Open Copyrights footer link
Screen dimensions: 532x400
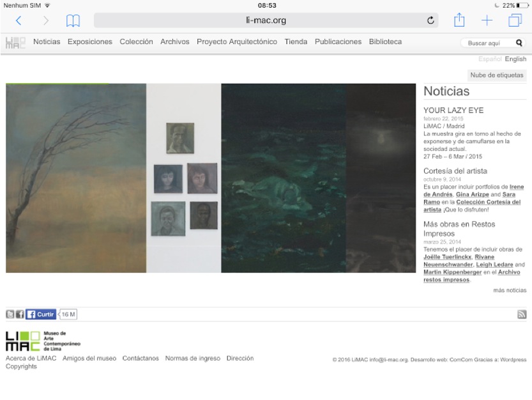[21, 366]
